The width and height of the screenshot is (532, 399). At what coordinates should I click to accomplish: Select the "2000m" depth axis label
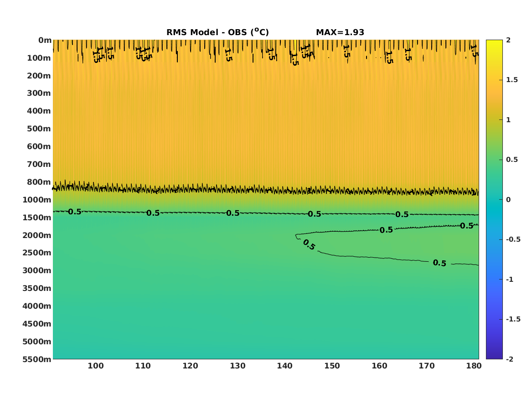37,235
